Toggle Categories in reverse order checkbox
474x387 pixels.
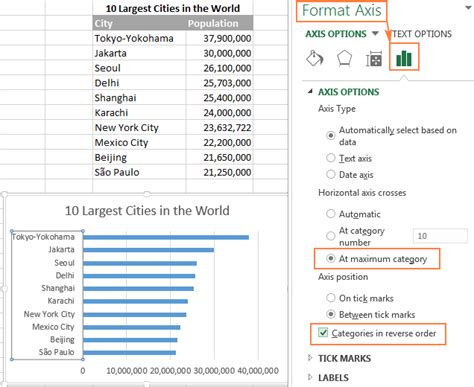323,333
